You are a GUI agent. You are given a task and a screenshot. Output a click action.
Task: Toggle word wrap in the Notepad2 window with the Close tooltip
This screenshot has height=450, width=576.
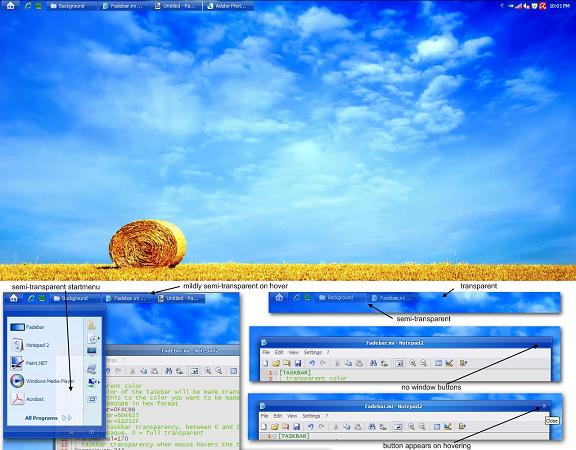397,426
